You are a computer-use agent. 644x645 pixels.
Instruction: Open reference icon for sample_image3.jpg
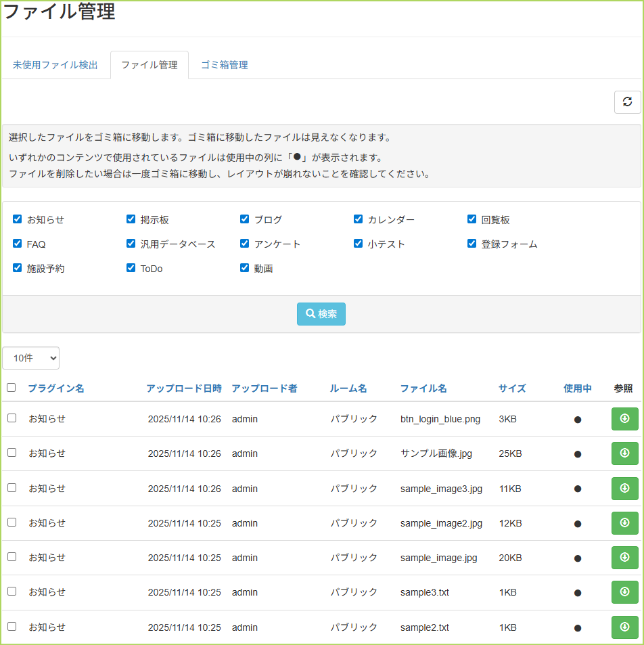coord(624,488)
